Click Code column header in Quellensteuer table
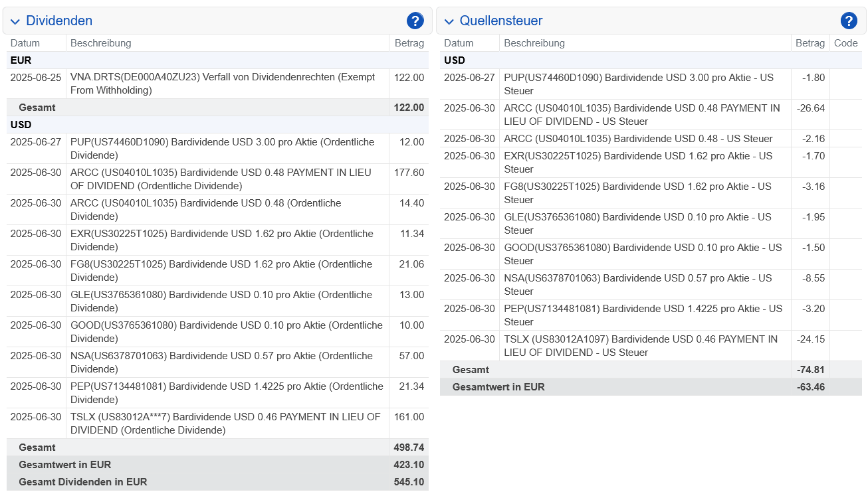Image resolution: width=868 pixels, height=492 pixels. (x=845, y=43)
